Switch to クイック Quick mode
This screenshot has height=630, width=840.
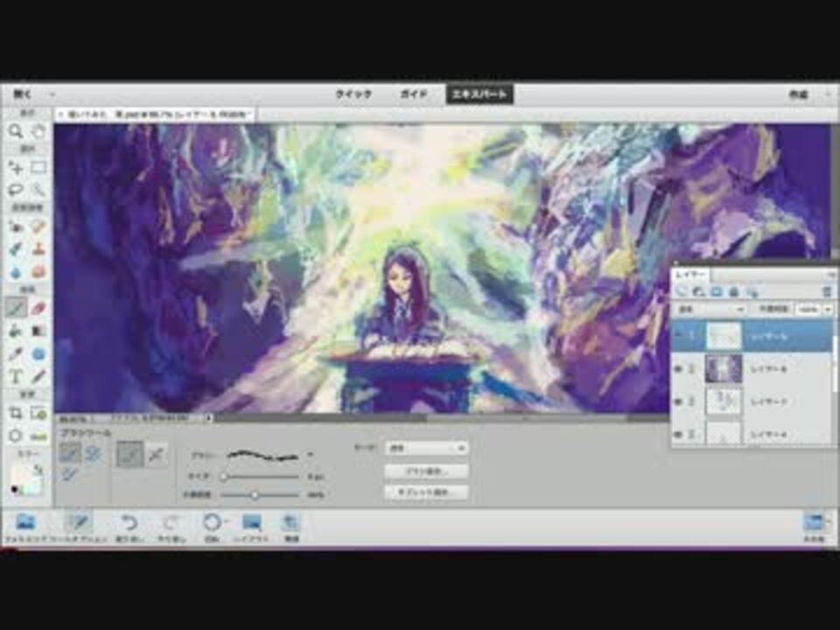pyautogui.click(x=353, y=94)
